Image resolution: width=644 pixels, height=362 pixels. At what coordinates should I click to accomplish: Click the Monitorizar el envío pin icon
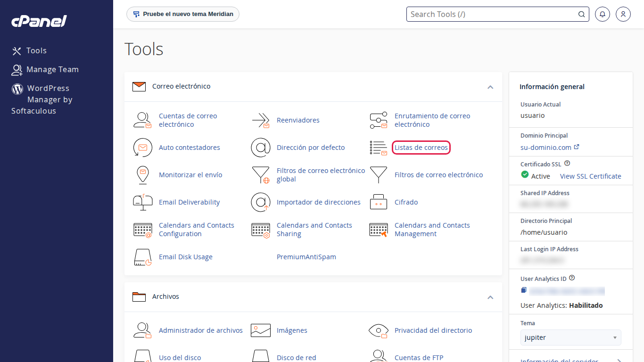[x=142, y=175]
